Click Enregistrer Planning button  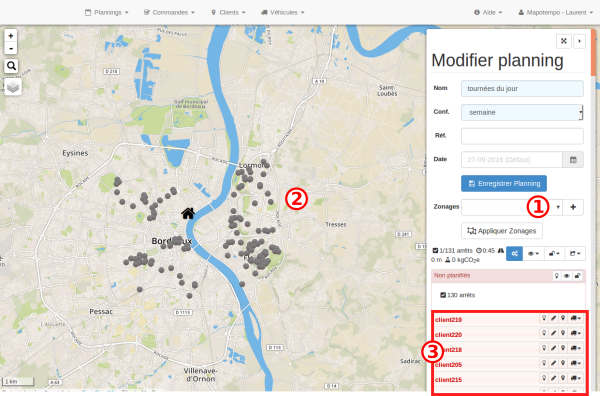[504, 183]
